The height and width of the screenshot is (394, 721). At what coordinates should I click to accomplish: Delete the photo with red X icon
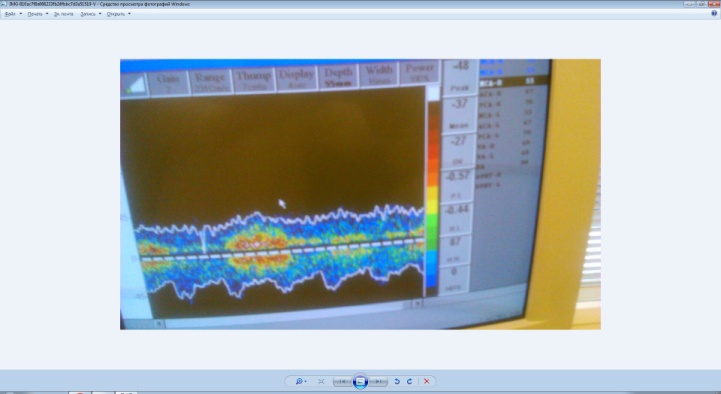click(427, 381)
